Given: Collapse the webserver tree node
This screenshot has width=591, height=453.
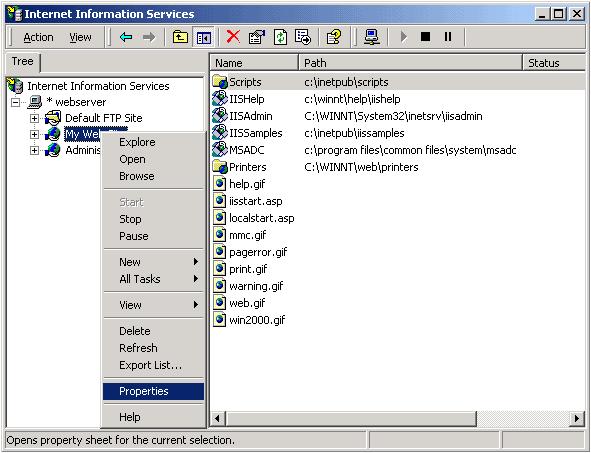Looking at the screenshot, I should point(15,102).
